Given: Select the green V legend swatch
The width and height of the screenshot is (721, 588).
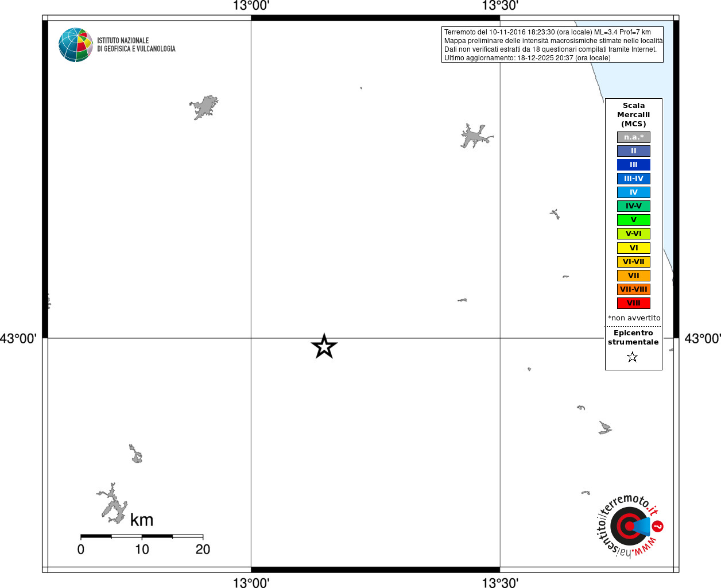Looking at the screenshot, I should [634, 220].
